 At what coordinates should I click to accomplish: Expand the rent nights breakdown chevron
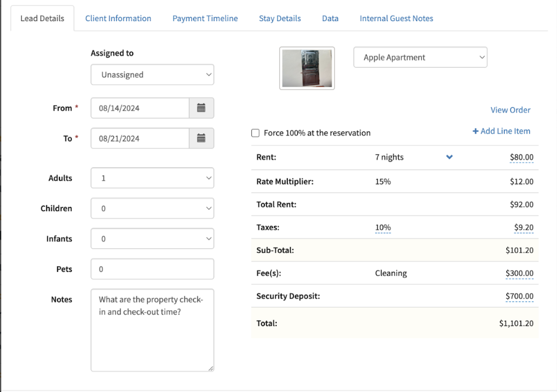pos(449,157)
